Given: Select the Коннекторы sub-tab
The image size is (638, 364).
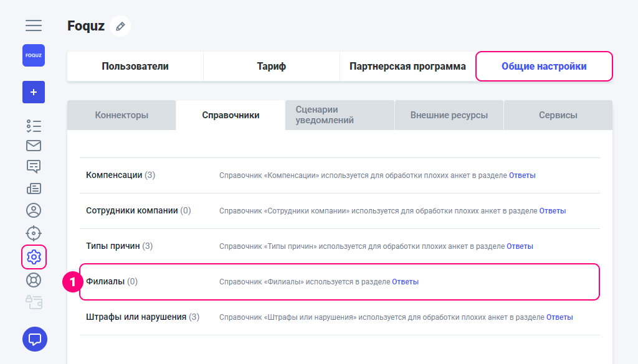Looking at the screenshot, I should [121, 115].
